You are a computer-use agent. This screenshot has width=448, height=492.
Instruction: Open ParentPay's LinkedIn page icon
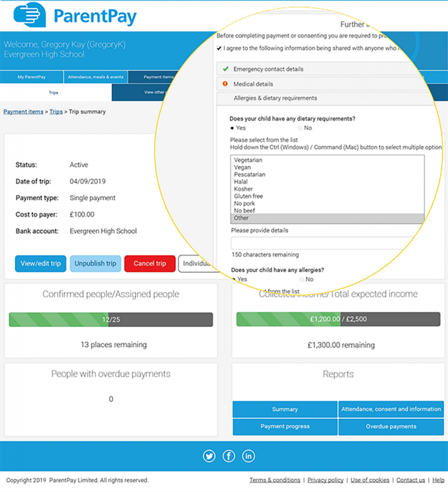(x=249, y=456)
